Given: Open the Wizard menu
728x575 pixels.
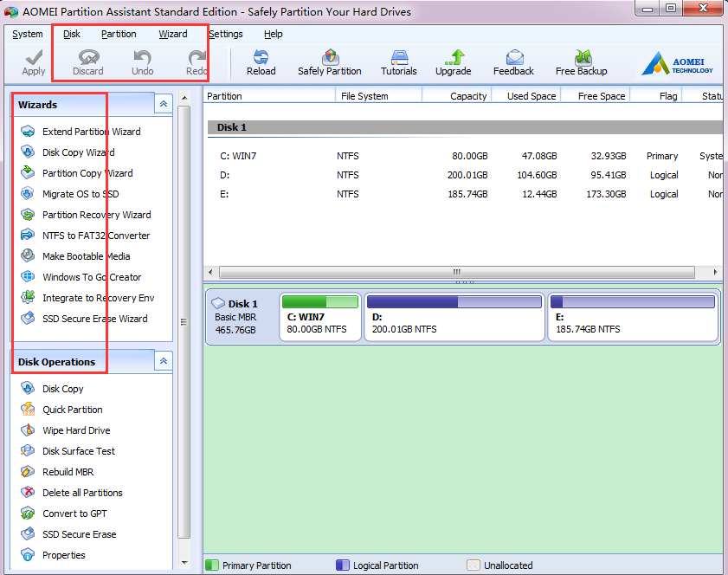Looking at the screenshot, I should 173,34.
